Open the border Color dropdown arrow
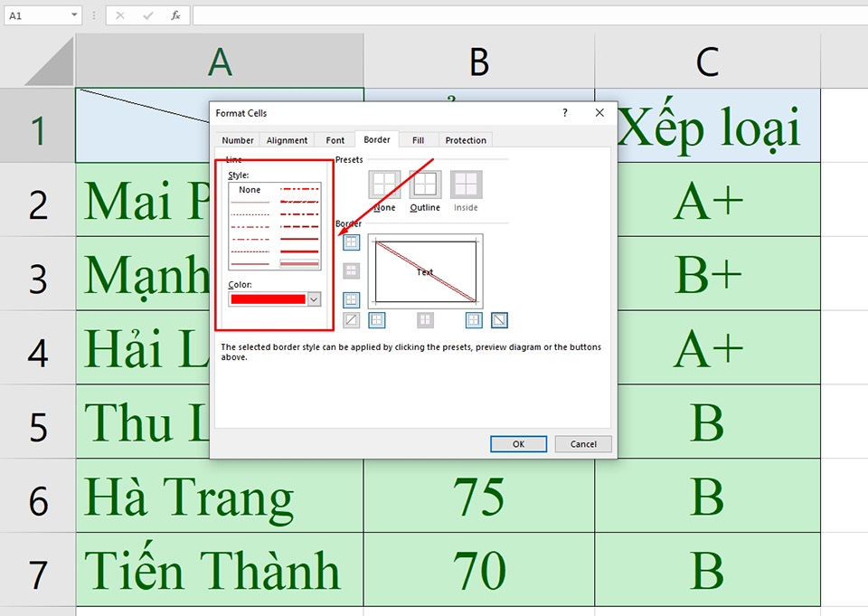 [314, 299]
